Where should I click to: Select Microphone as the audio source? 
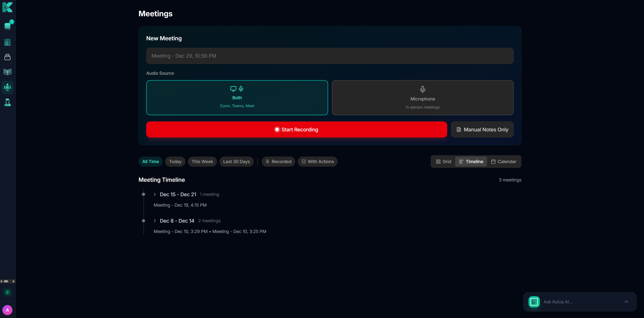423,97
